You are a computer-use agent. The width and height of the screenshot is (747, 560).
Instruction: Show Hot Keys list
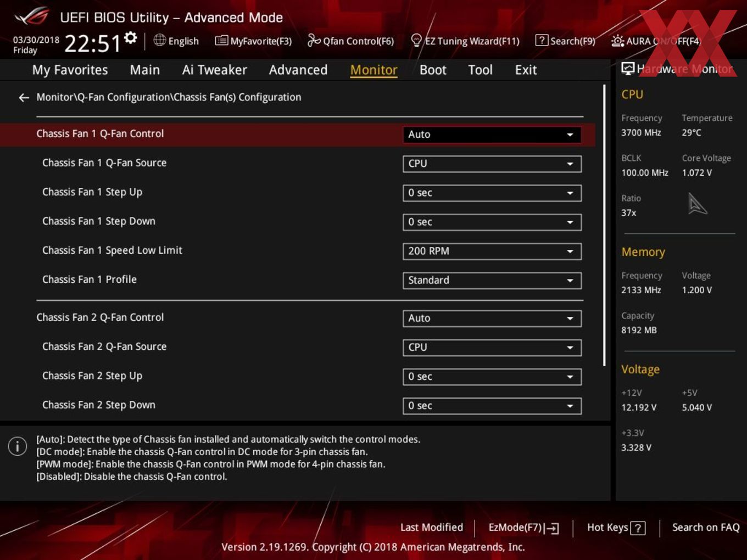616,528
